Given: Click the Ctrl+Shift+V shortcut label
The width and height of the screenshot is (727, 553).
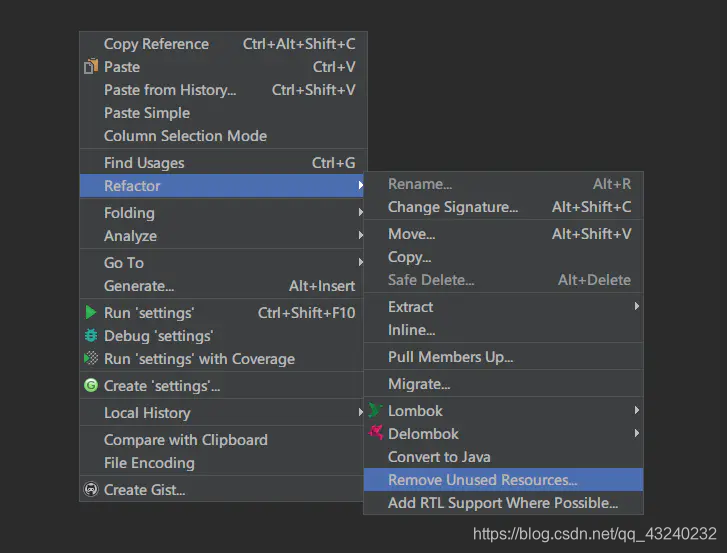Looking at the screenshot, I should point(313,89).
